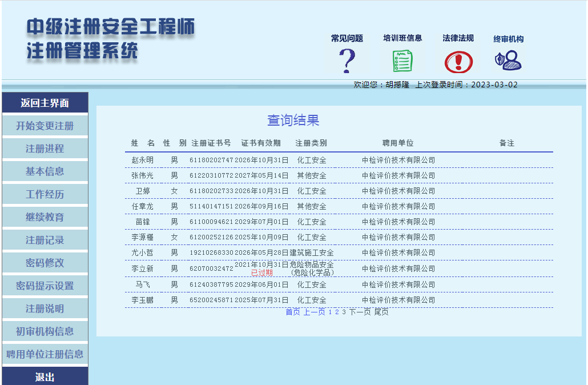Select 开始变更注册 from the left menu
Screen dimensions: 588x385
tap(45, 125)
